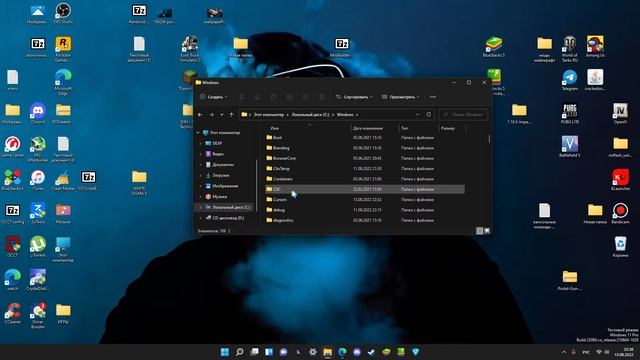Open Among Us desktop shortcut
The width and height of the screenshot is (640, 360).
pyautogui.click(x=595, y=47)
